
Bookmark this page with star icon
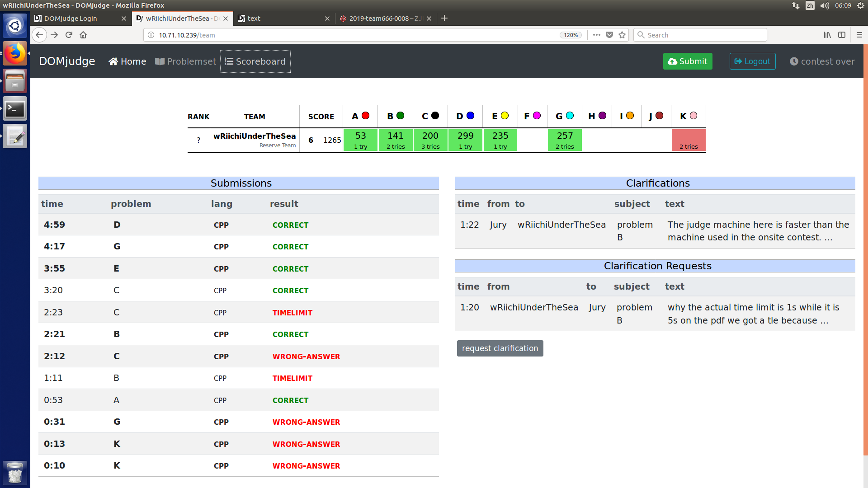tap(622, 35)
